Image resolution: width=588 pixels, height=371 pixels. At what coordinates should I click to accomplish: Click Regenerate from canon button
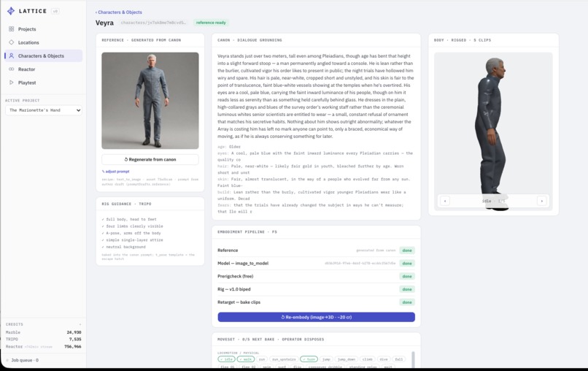(150, 159)
